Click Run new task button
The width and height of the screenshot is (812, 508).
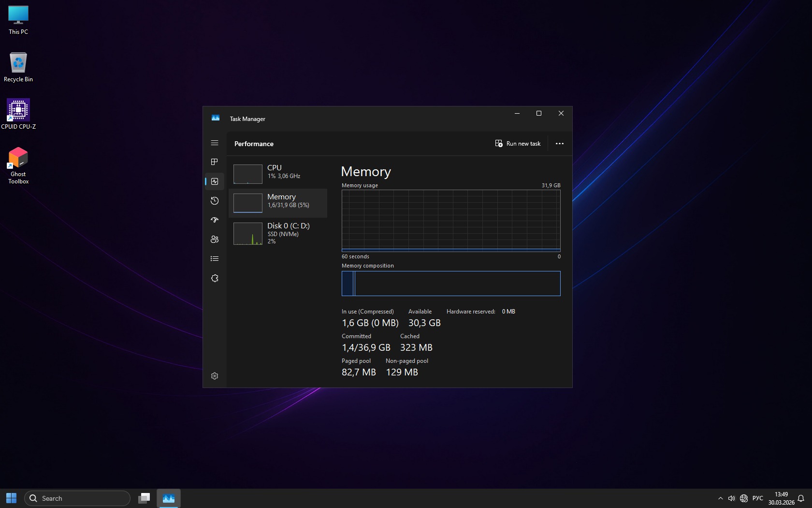518,144
